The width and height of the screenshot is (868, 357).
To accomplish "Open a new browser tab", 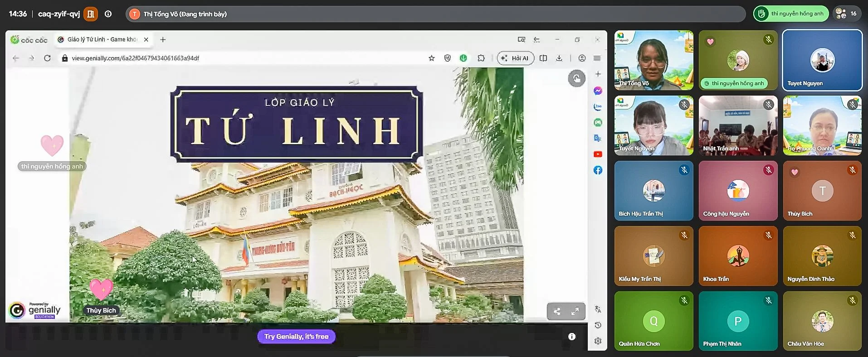I will coord(163,39).
